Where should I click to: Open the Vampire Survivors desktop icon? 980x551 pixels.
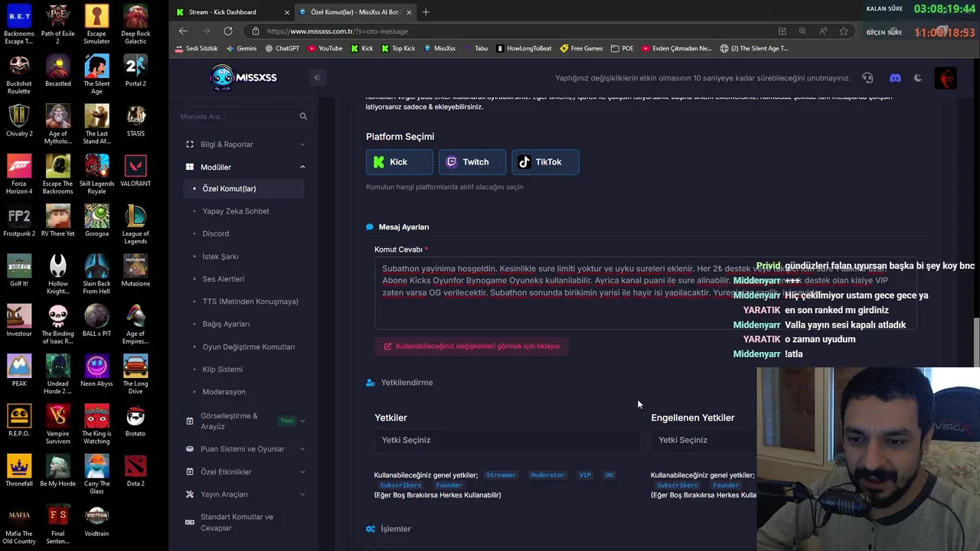click(x=58, y=424)
